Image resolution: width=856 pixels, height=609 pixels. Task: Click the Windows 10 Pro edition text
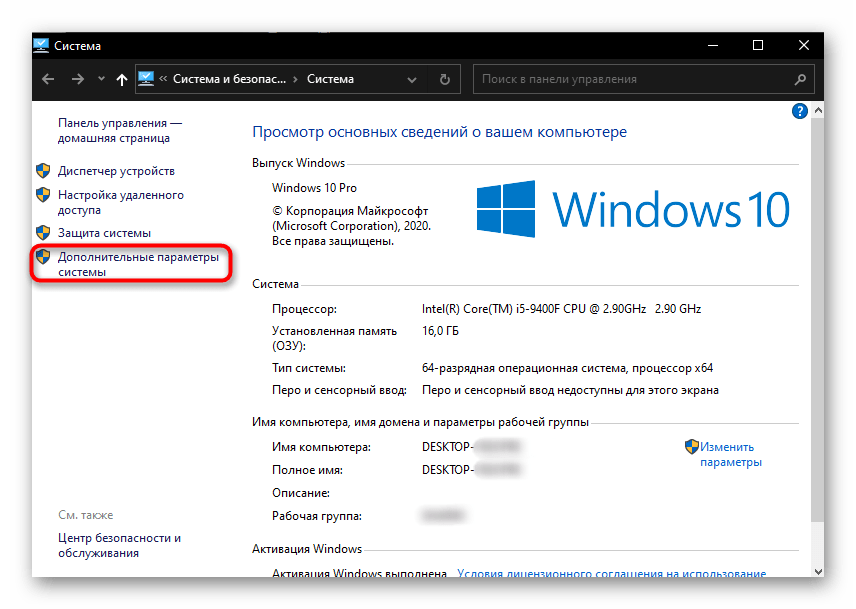click(314, 188)
